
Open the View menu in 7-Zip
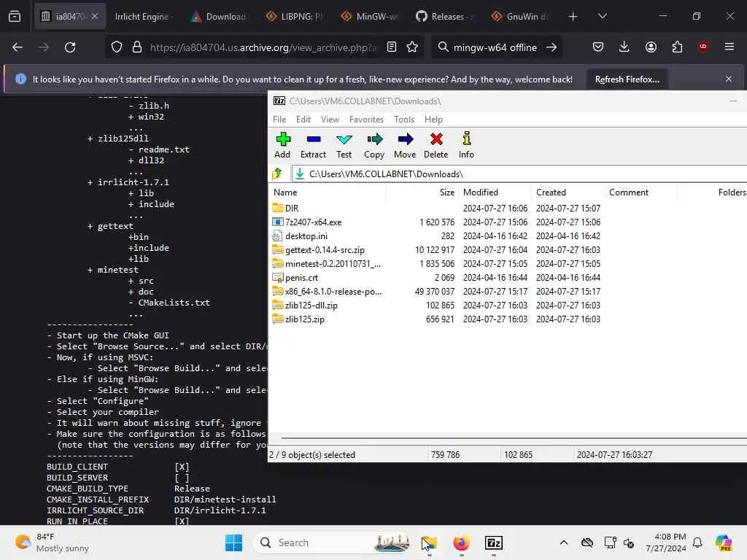[x=330, y=120]
